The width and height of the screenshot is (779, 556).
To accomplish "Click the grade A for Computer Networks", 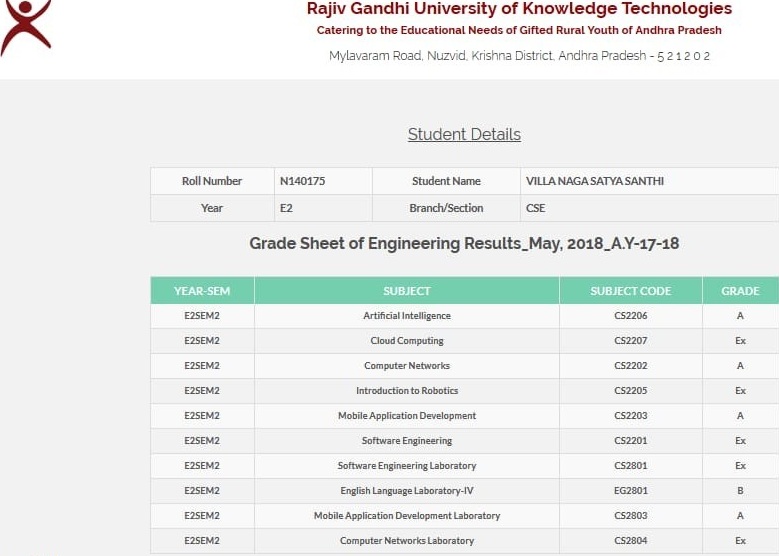I will [x=740, y=366].
